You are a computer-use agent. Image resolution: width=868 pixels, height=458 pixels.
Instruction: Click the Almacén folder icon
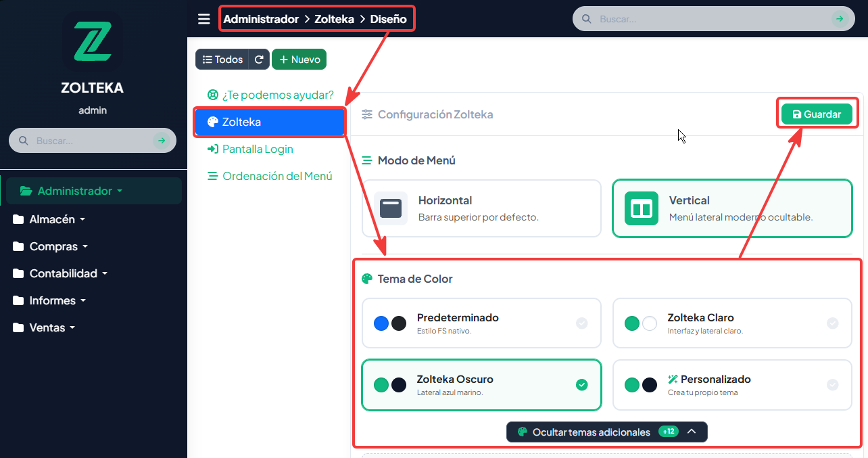point(18,219)
